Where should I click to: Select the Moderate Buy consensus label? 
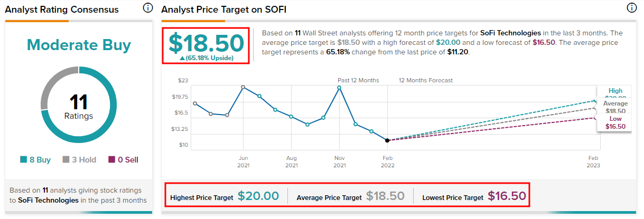(x=79, y=45)
